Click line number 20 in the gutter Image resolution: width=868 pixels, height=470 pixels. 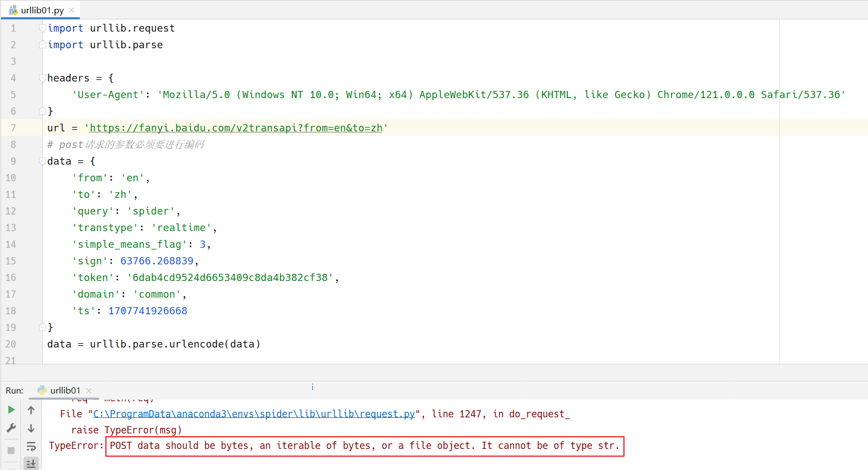pos(11,344)
